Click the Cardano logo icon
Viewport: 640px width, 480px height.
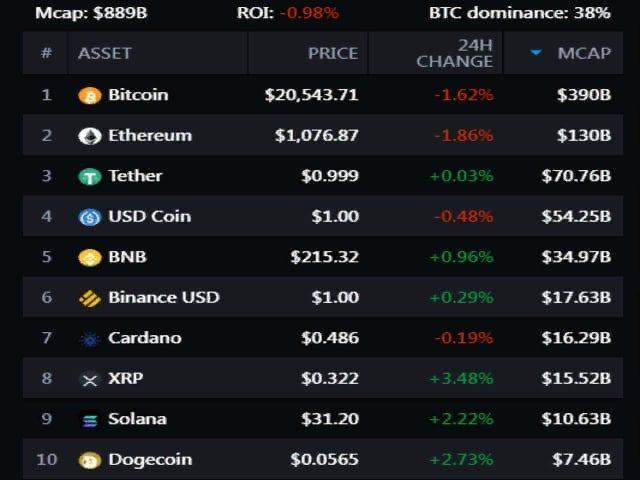pos(90,338)
